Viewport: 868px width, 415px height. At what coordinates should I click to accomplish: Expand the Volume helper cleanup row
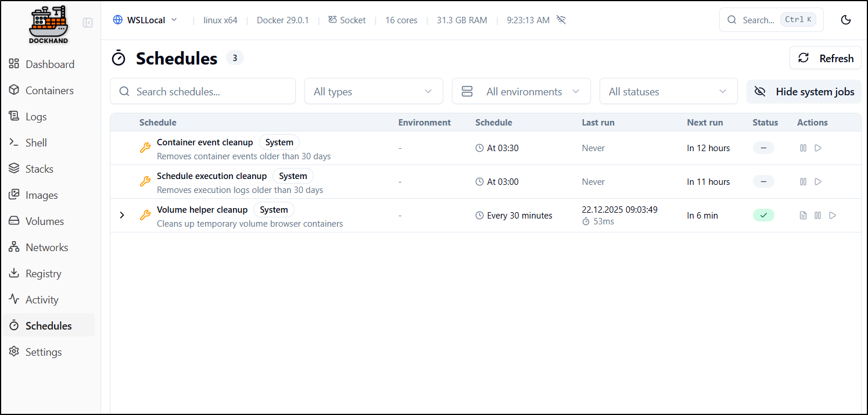122,216
